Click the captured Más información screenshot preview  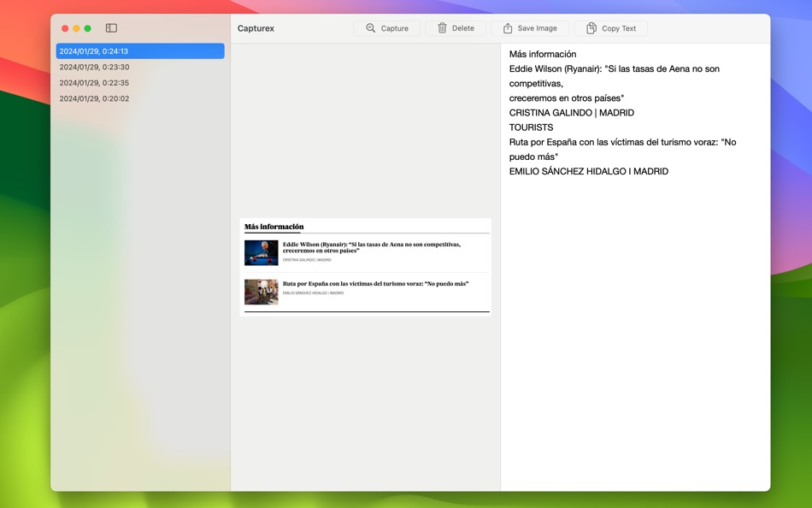pyautogui.click(x=366, y=265)
